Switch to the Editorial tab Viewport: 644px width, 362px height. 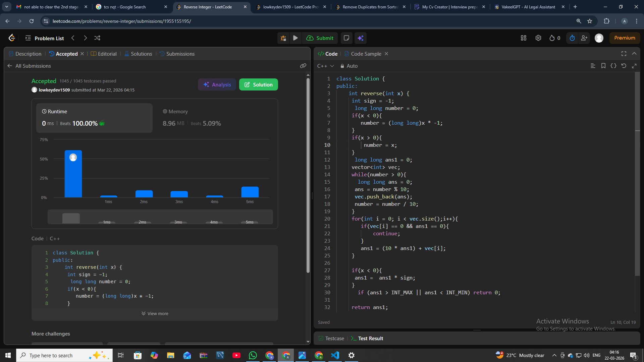[x=104, y=54]
